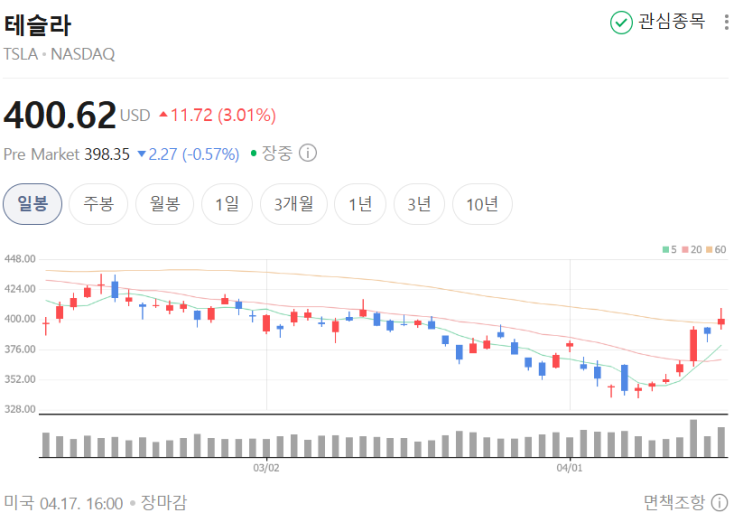Click the 11.72 (3.01%) price change
This screenshot has width=743, height=522.
pos(218,115)
